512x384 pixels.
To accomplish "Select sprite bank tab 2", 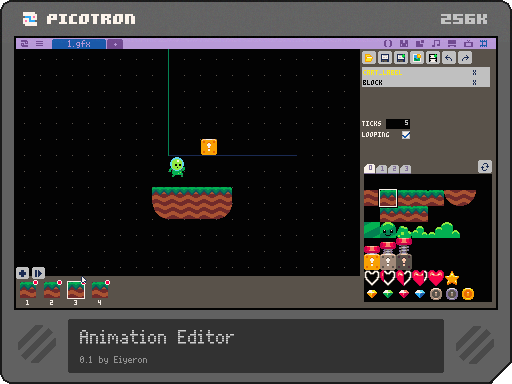I will point(394,169).
